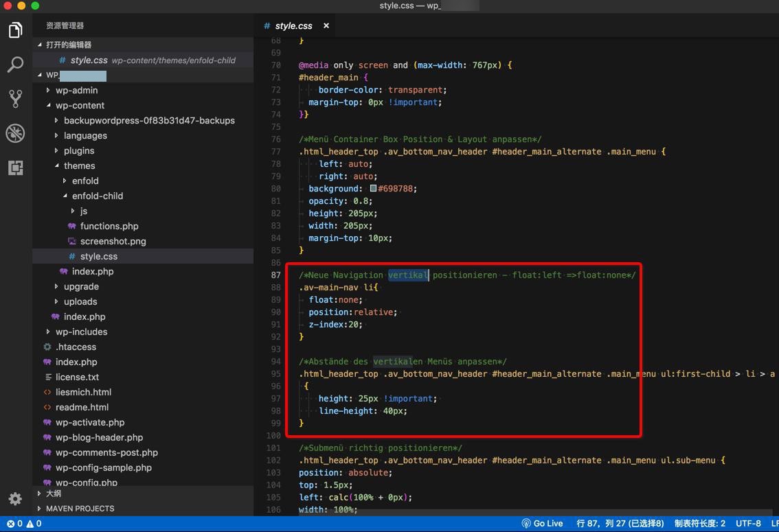Screen dimensions: 779x532
Task: Open the line and column indicator
Action: pos(620,523)
